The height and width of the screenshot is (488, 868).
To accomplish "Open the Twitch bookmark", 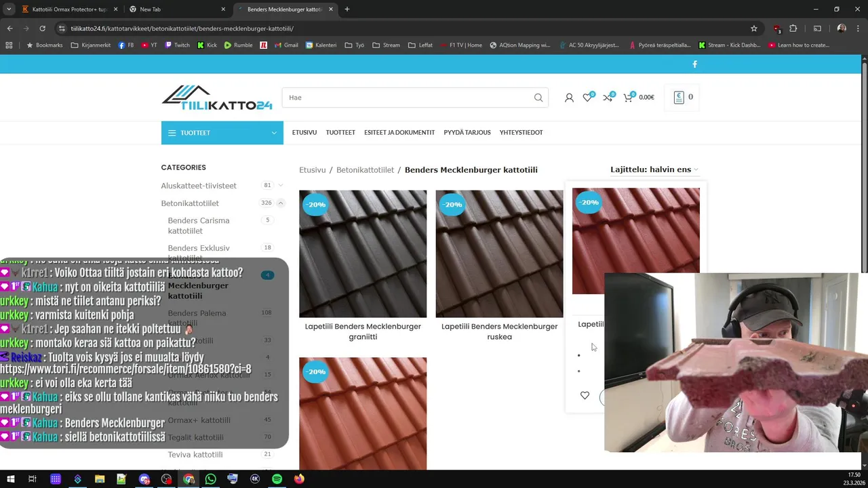I will click(x=178, y=45).
